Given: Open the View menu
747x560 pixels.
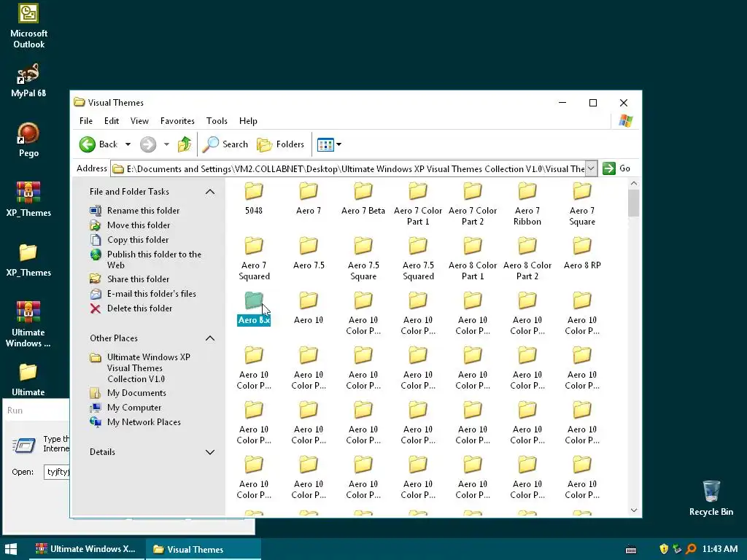Looking at the screenshot, I should 139,121.
